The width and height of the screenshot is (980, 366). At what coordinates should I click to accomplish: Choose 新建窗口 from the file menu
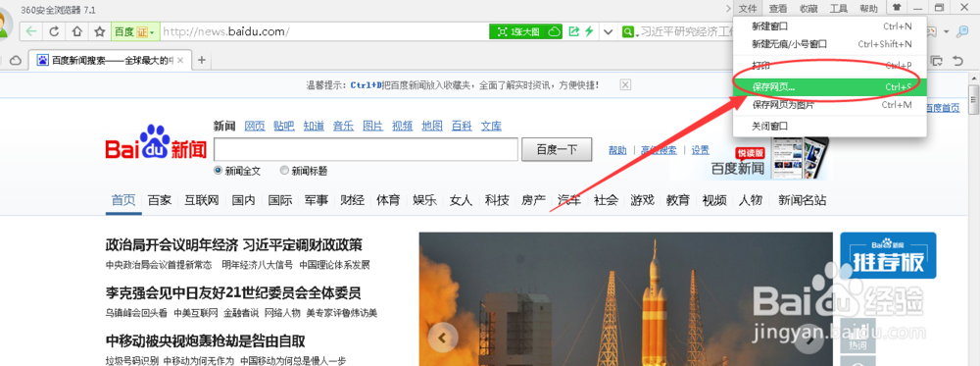click(831, 26)
